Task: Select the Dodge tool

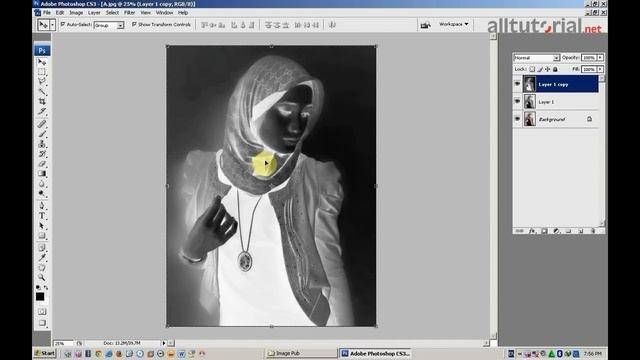Action: click(x=42, y=193)
